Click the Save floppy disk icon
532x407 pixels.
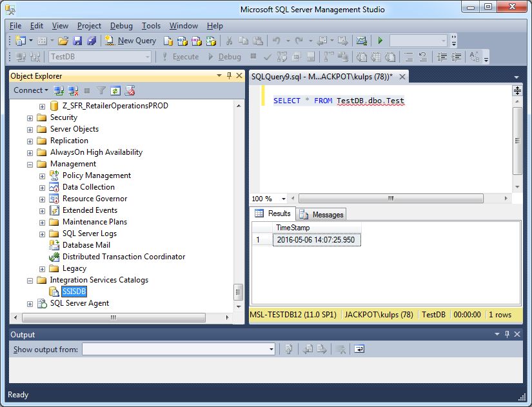coord(77,41)
